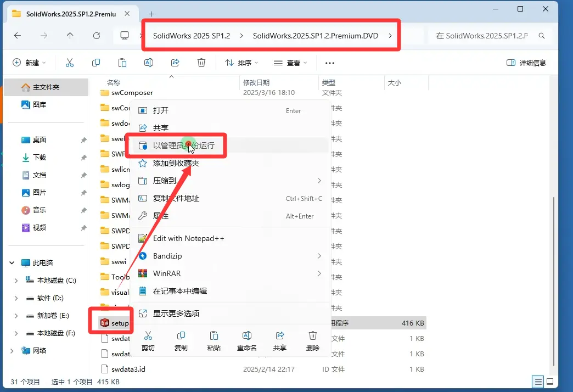The image size is (573, 392).
Task: Go back with the left arrow
Action: pyautogui.click(x=17, y=36)
